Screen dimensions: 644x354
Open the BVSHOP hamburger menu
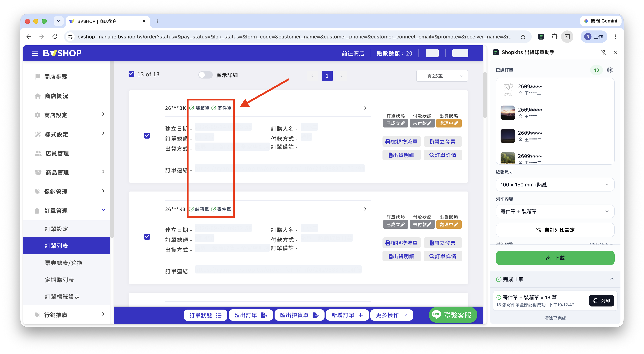35,53
